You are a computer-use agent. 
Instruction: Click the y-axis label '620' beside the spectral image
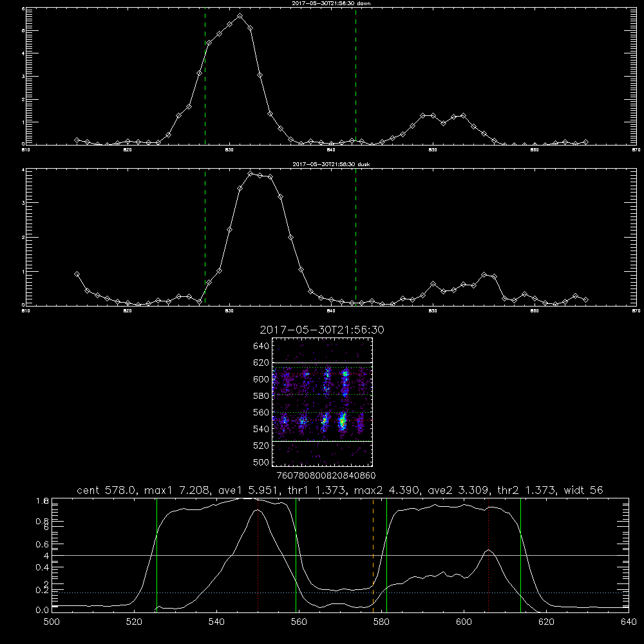[261, 363]
